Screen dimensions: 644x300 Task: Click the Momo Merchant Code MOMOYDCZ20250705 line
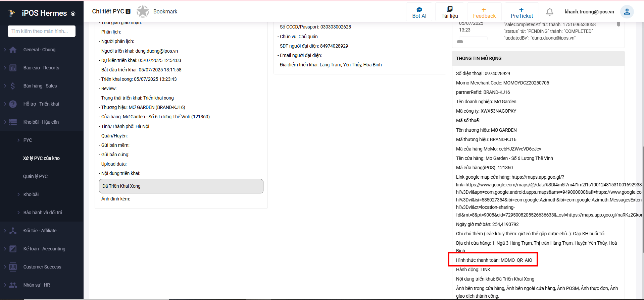(502, 83)
